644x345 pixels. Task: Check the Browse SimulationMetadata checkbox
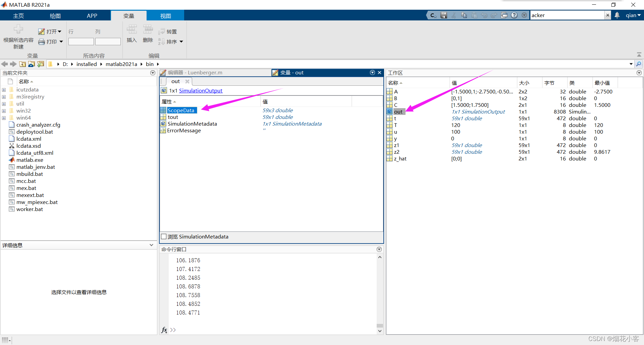pos(164,236)
